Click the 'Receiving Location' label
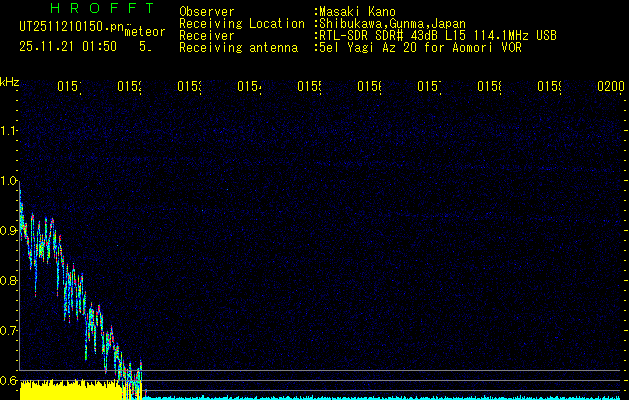This screenshot has width=629, height=400. pos(242,24)
